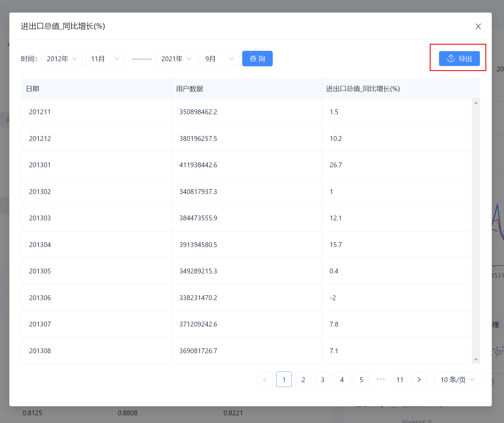Click growth value 15.7
Viewport: 504px width, 423px height.
coord(336,245)
